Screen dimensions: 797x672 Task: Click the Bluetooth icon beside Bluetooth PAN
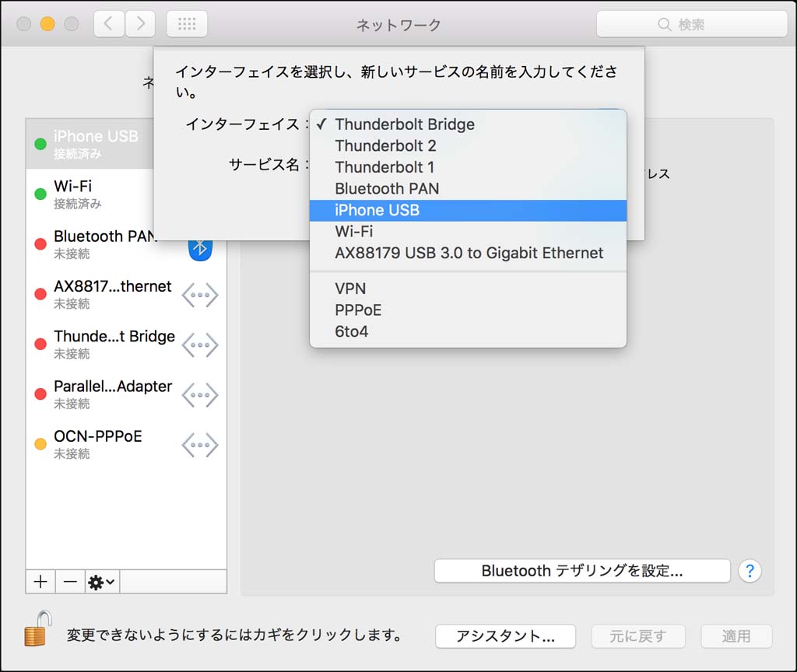click(x=200, y=248)
